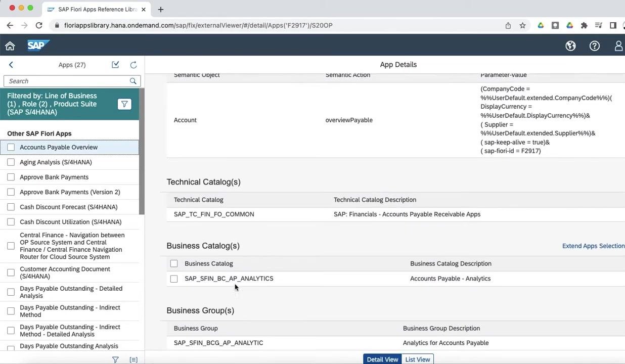Navigate back with the Apps list arrow

[11, 65]
